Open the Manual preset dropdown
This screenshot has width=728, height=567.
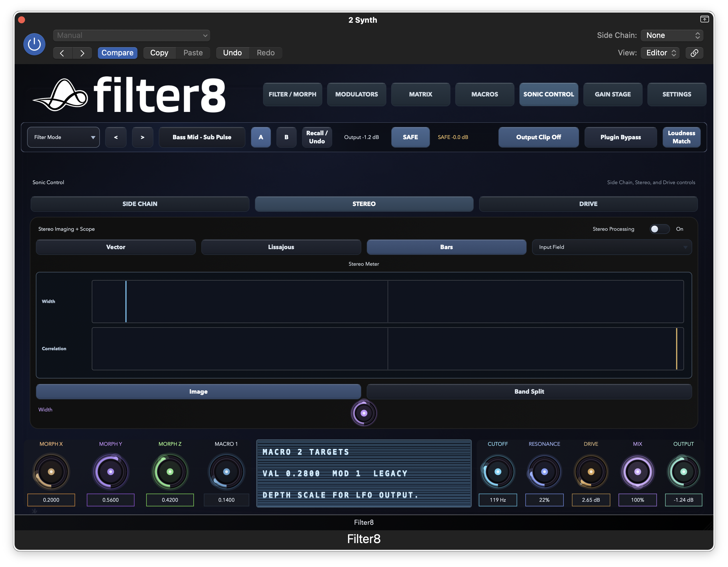131,35
